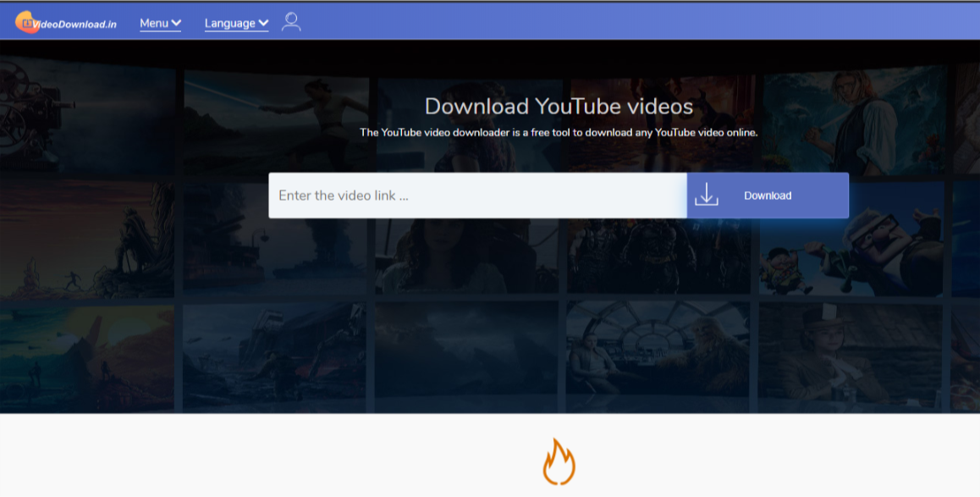
Task: Click the Chewbacca movie thumbnail
Action: click(658, 354)
